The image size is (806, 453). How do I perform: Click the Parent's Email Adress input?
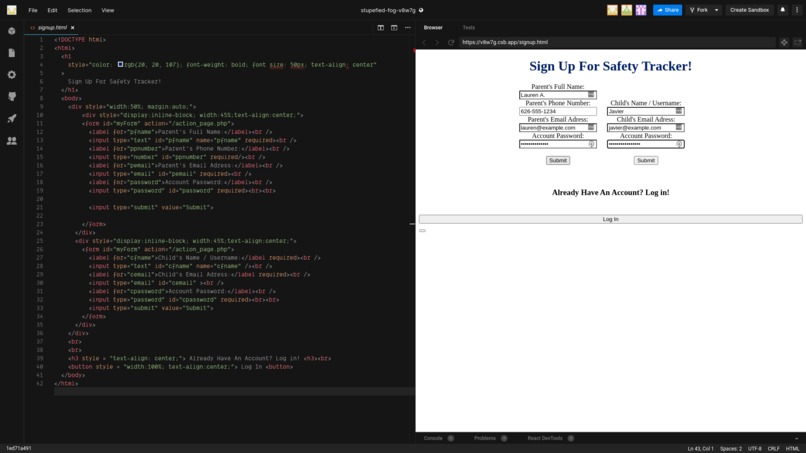click(x=558, y=128)
